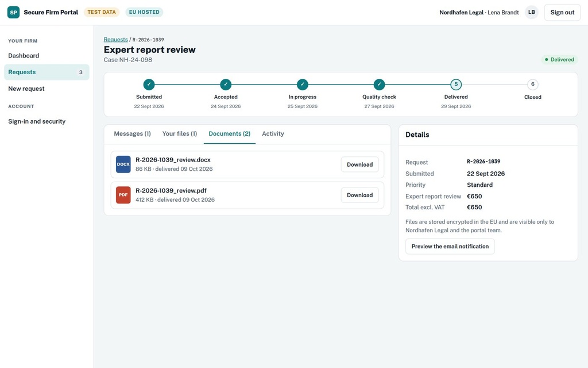Click the EU HOSTED badge
588x368 pixels.
point(144,12)
